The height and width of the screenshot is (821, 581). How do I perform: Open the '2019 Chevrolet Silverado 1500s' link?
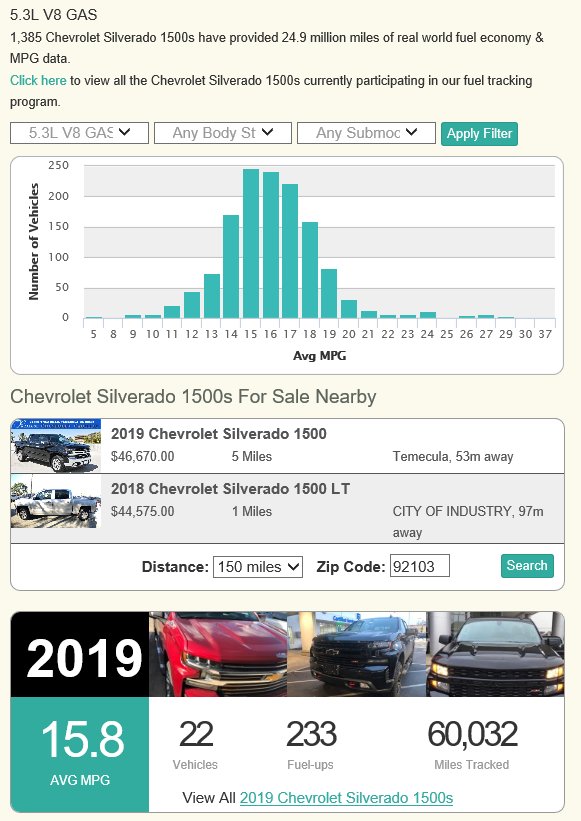346,797
